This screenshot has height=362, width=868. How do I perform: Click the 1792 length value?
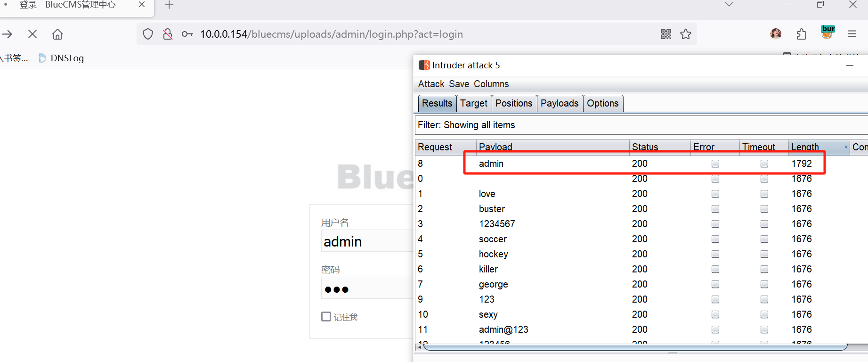pos(802,164)
